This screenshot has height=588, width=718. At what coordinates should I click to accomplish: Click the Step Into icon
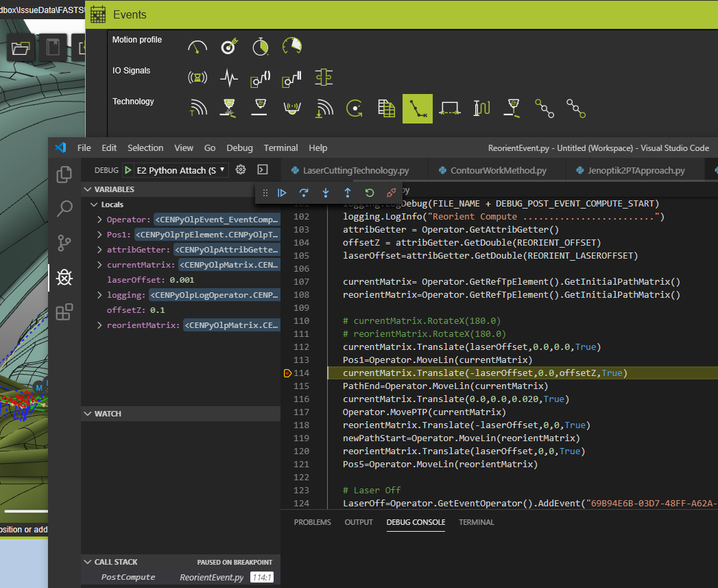(326, 193)
